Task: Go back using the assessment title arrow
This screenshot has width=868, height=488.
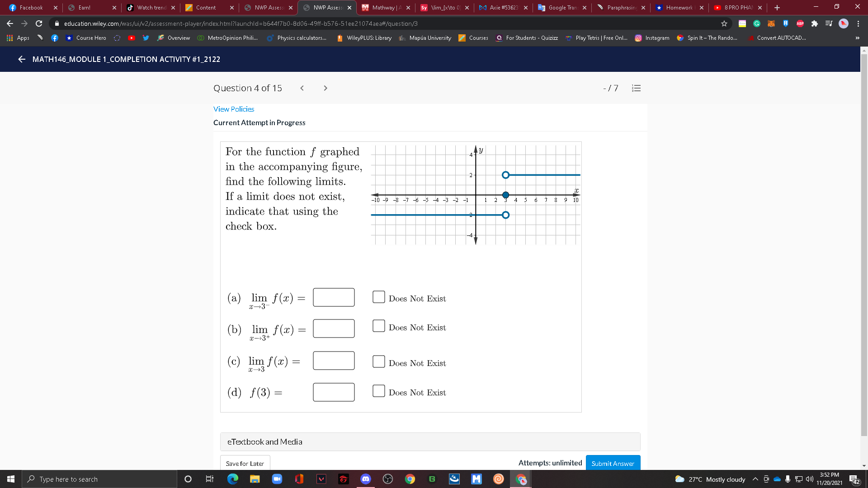Action: [22, 59]
